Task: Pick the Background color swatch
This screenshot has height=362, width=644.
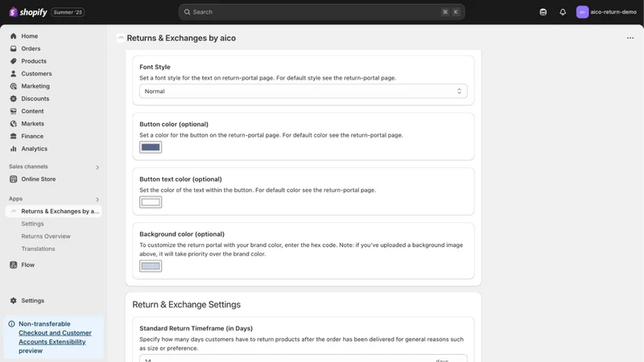Action: [x=151, y=266]
